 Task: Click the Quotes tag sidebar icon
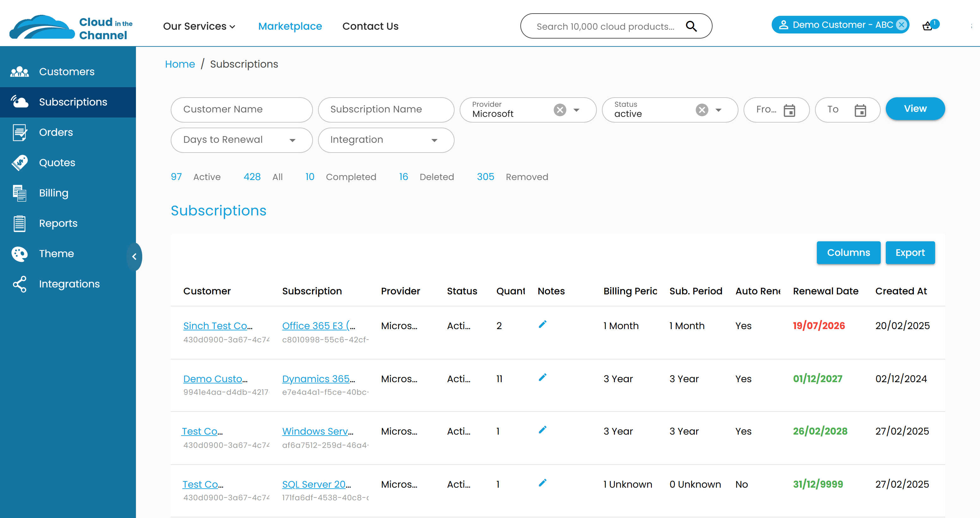19,163
